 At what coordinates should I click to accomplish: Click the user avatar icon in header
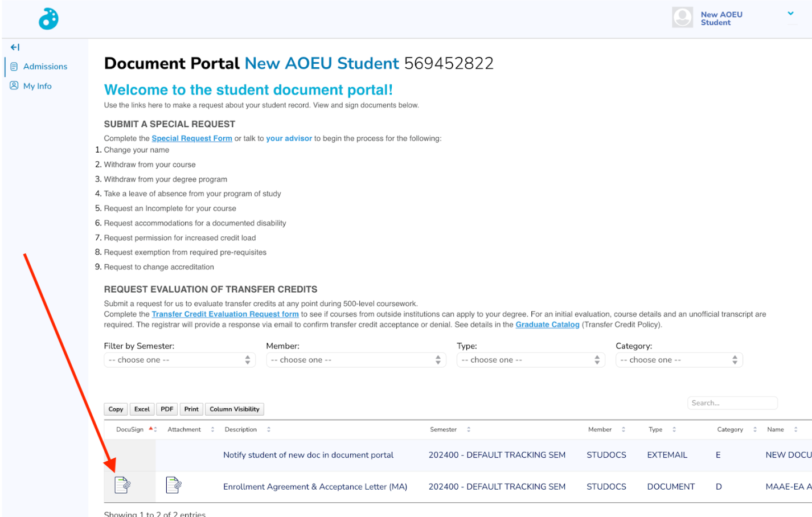(682, 18)
